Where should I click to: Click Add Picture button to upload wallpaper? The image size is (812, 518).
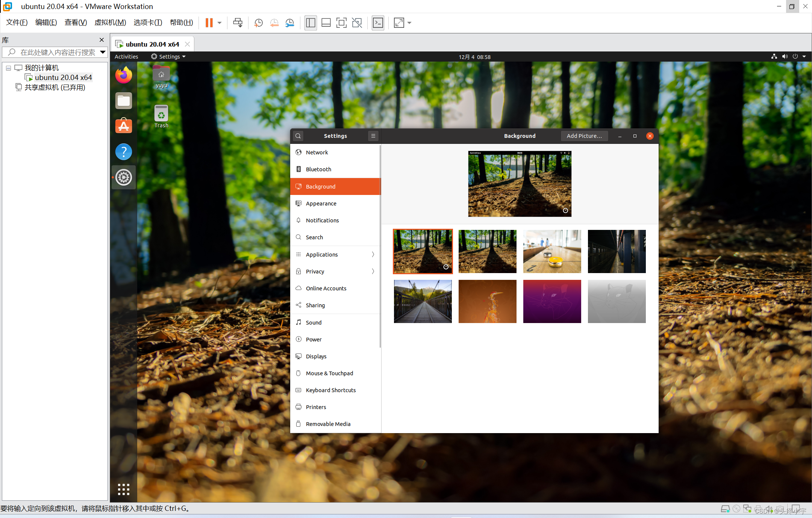[x=583, y=136]
